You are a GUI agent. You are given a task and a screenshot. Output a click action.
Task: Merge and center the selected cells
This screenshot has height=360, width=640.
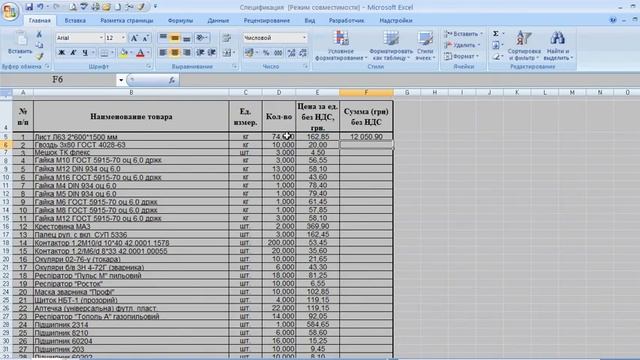click(x=227, y=53)
